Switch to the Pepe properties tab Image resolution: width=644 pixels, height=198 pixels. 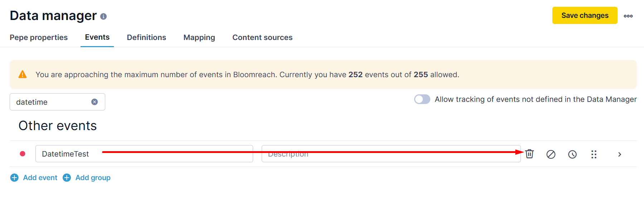[39, 38]
